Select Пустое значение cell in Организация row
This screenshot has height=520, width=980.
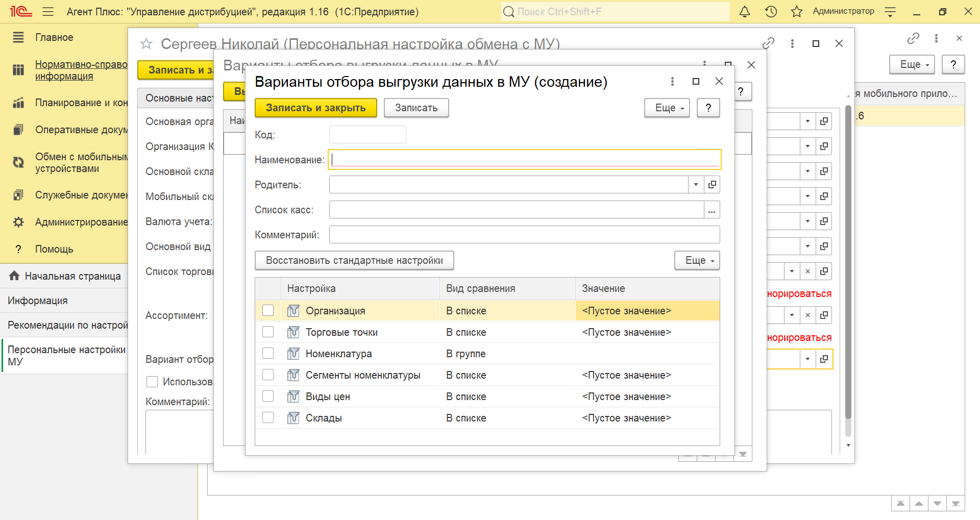click(x=648, y=311)
